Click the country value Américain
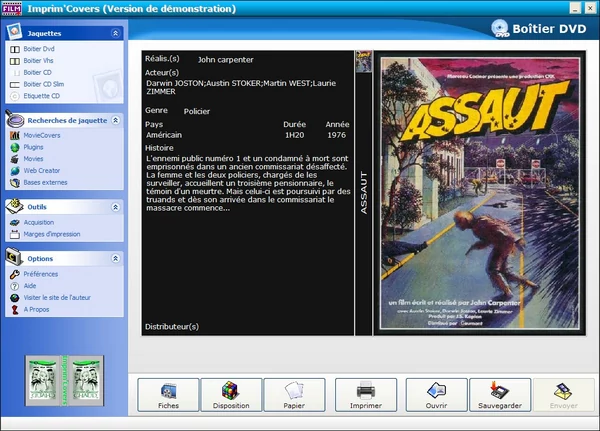Viewport: 600px width, 431px height. [x=164, y=135]
